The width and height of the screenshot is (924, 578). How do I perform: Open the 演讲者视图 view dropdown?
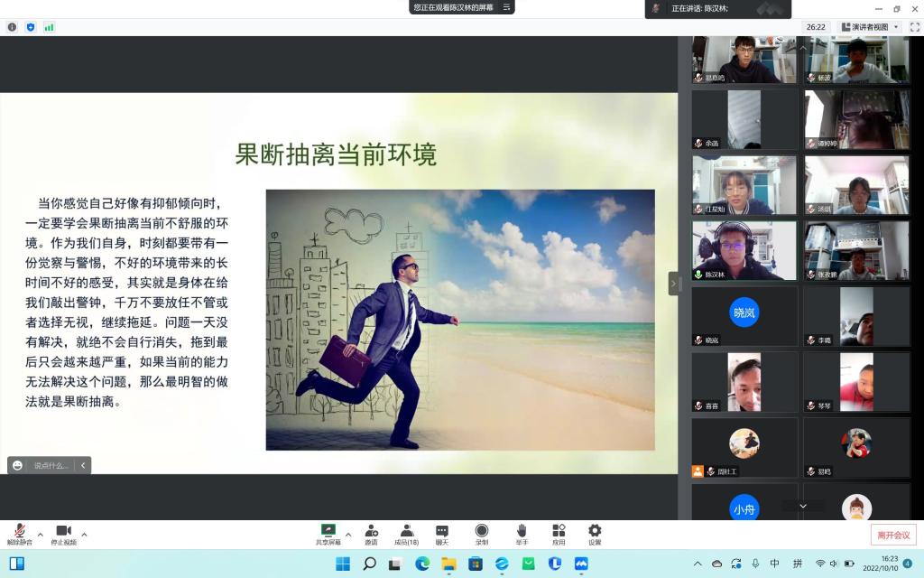(x=870, y=27)
